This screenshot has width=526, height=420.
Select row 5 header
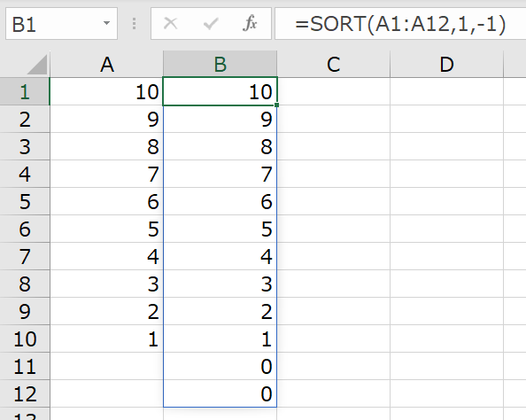click(x=25, y=201)
